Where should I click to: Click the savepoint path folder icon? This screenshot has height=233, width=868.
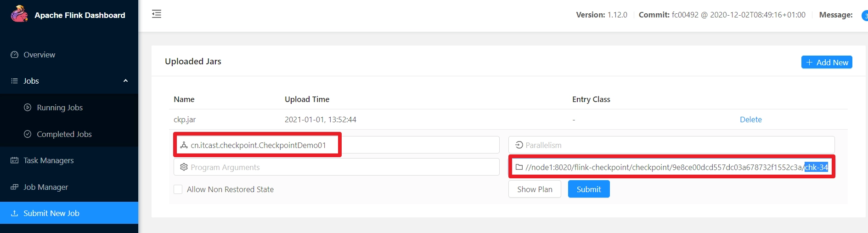(519, 167)
